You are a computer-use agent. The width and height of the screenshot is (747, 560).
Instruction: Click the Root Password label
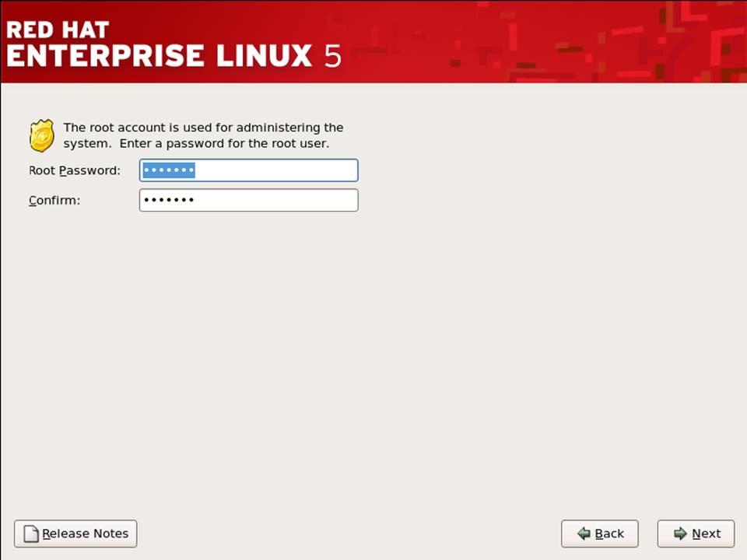point(74,170)
